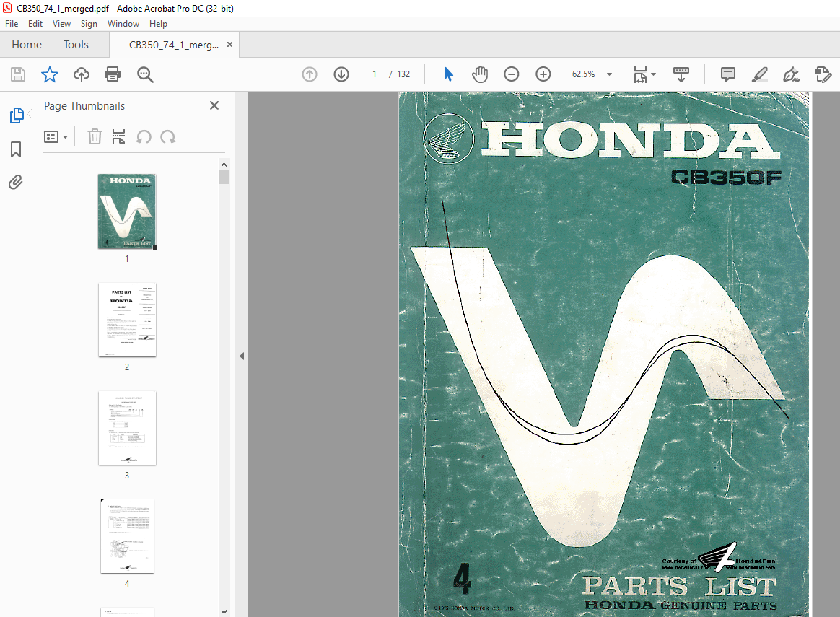This screenshot has width=840, height=617.
Task: Zoom in with plus button
Action: 543,74
